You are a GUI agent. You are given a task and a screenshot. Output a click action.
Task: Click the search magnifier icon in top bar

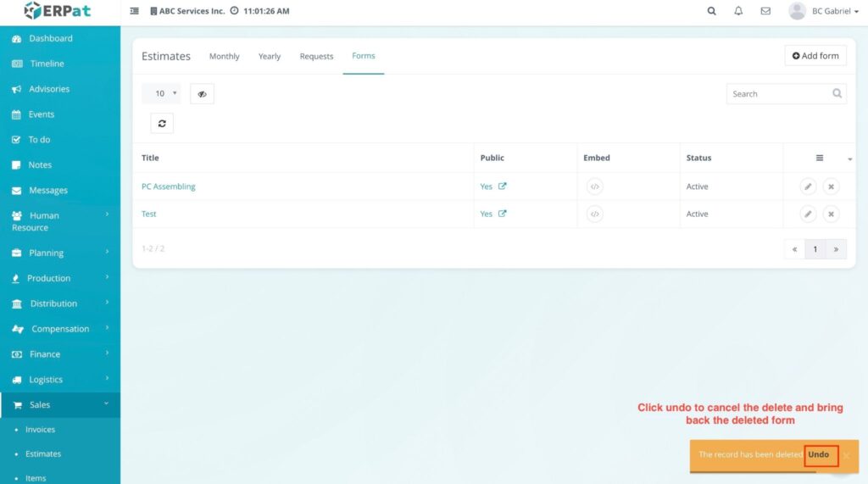711,11
